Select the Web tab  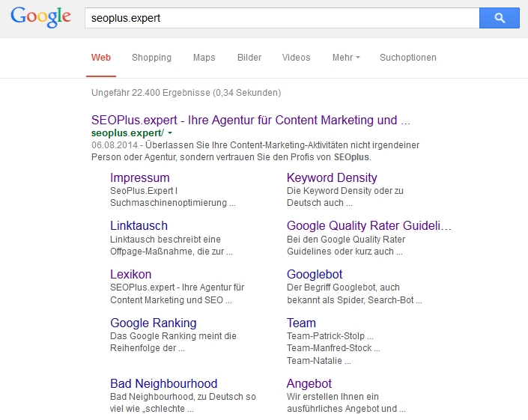[100, 58]
